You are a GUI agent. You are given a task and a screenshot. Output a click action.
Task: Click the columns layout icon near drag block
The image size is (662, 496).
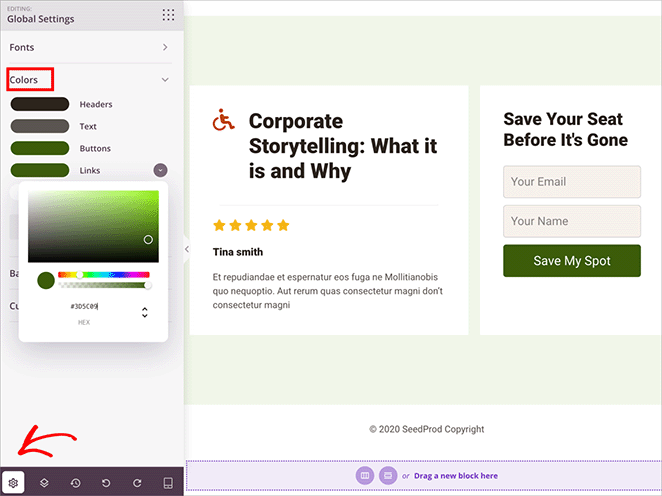coord(365,476)
